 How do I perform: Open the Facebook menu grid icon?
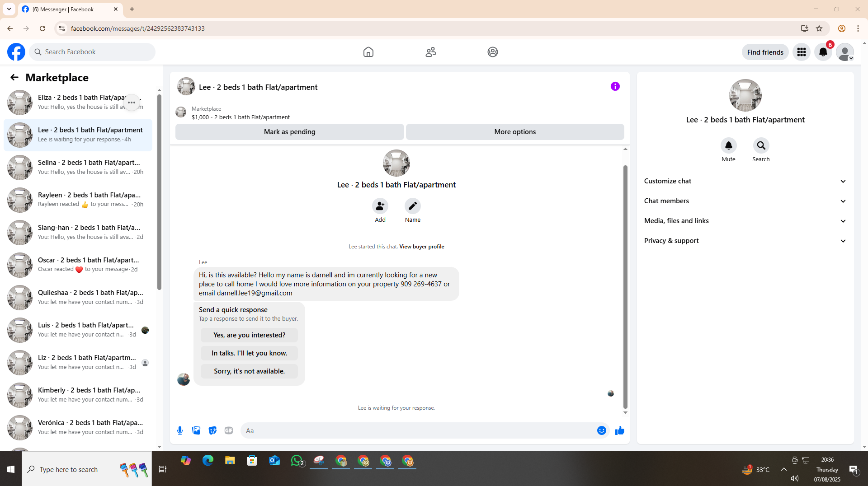point(802,52)
